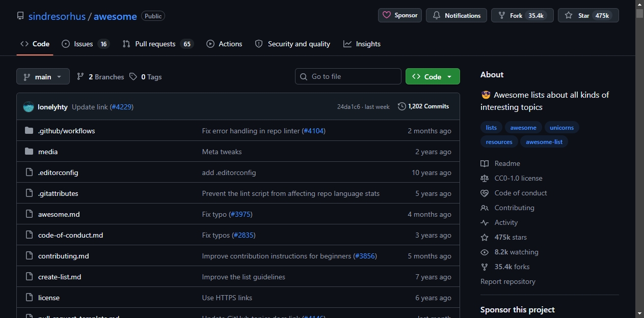The image size is (644, 318).
Task: Click commit hash 24da1c6
Action: [x=348, y=107]
